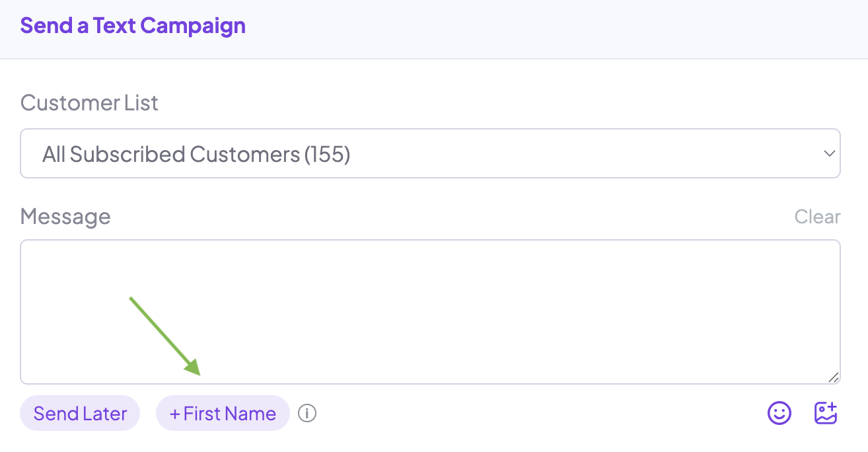
Task: Click the Message text area
Action: point(429,311)
